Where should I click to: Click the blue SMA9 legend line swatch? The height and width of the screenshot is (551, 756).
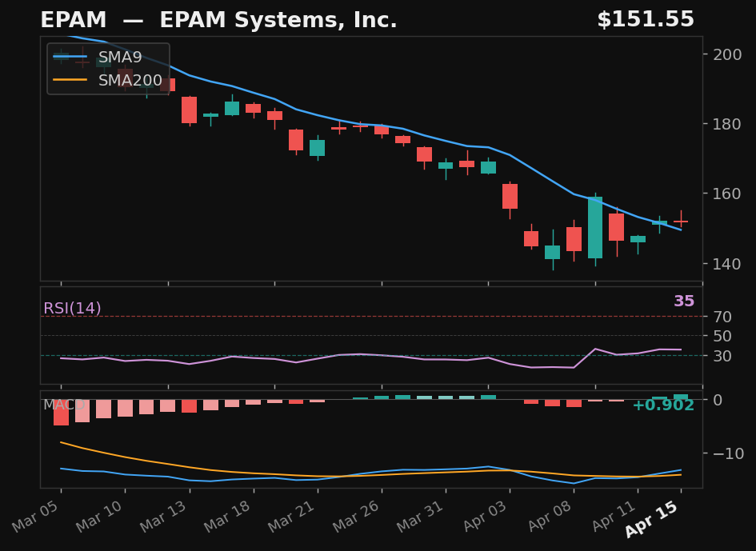[70, 57]
